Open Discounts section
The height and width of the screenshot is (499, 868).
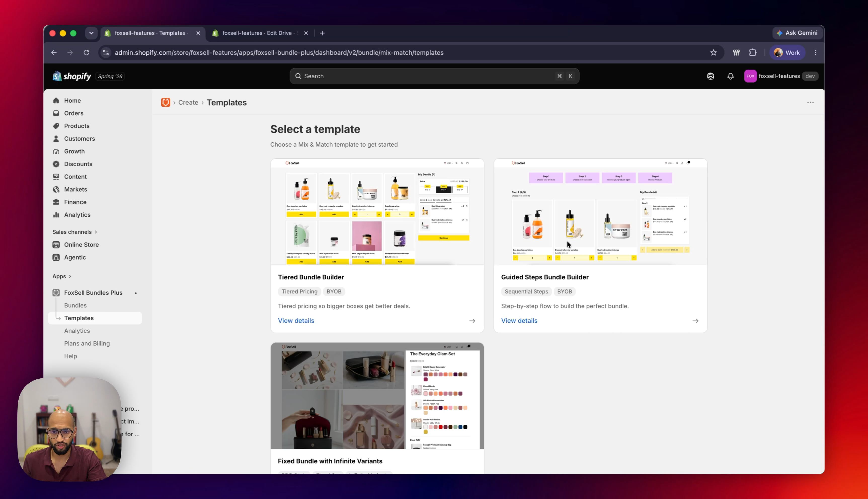coord(78,164)
